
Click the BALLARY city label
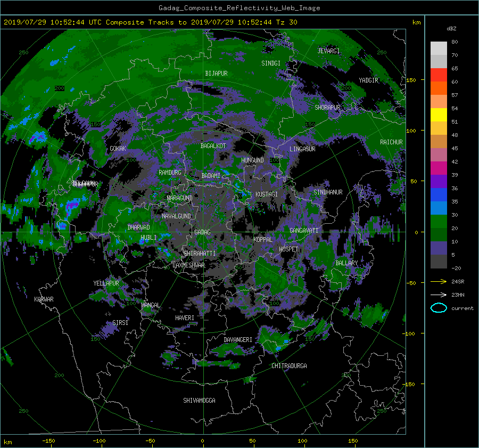(346, 263)
